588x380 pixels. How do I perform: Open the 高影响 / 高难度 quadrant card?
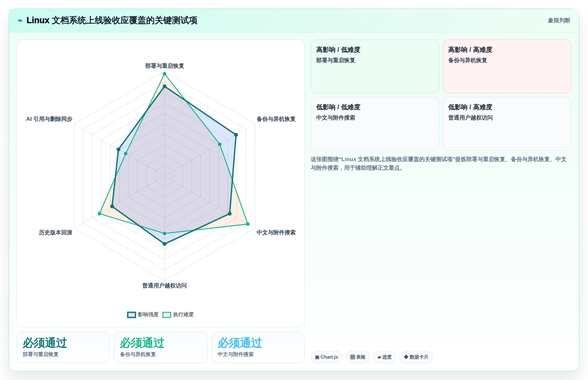tap(507, 66)
